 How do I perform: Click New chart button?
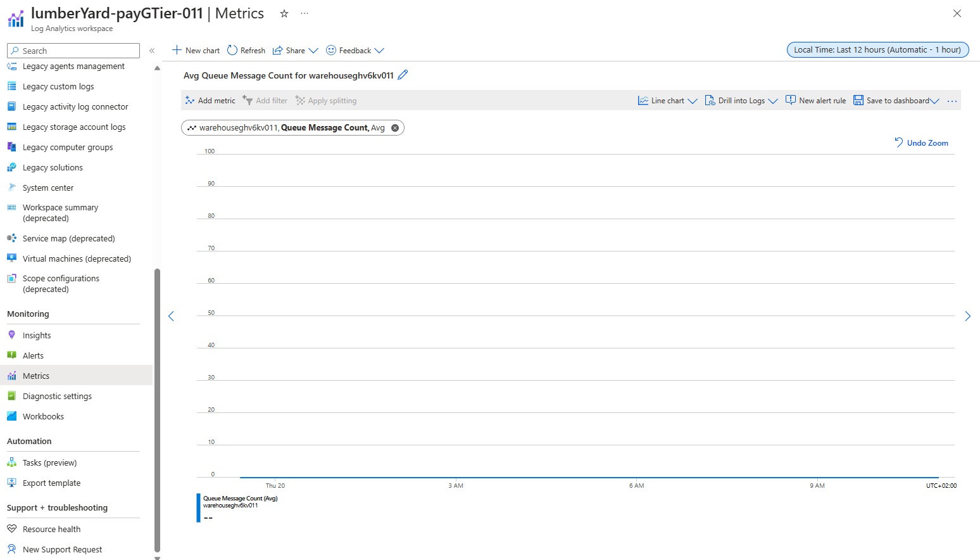click(196, 51)
